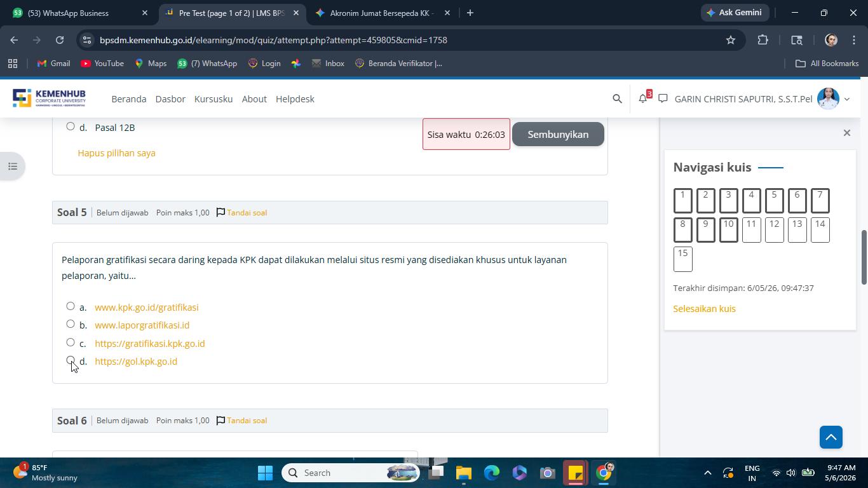Open the site search magnifier icon
The width and height of the screenshot is (868, 488).
617,99
